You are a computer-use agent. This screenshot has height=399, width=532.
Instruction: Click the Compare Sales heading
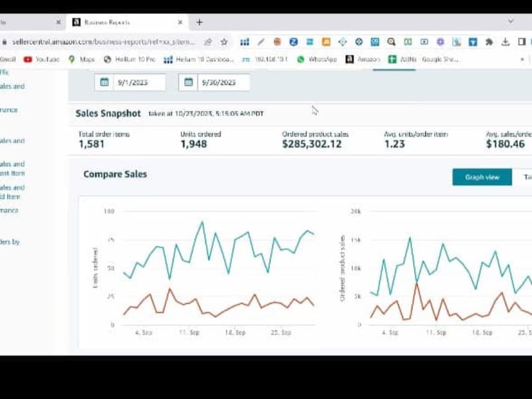[115, 174]
